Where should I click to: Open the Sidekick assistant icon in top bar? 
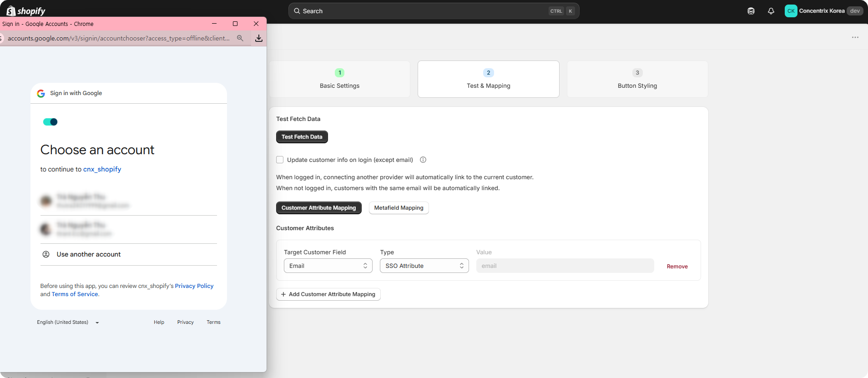point(751,11)
